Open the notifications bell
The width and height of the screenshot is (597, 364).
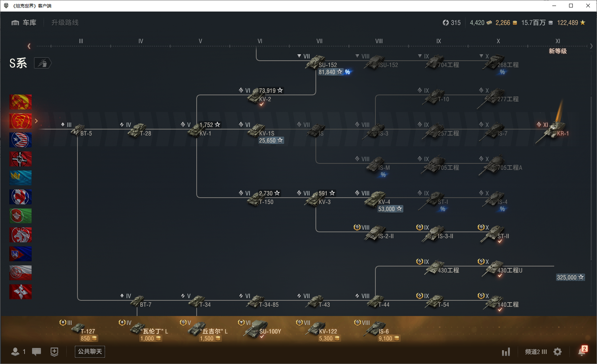(582, 351)
